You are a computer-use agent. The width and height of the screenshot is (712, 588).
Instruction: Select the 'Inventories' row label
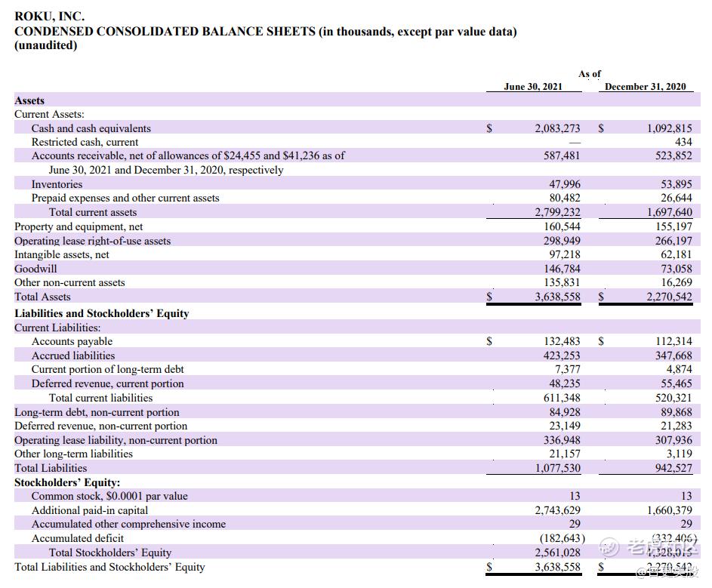click(57, 184)
